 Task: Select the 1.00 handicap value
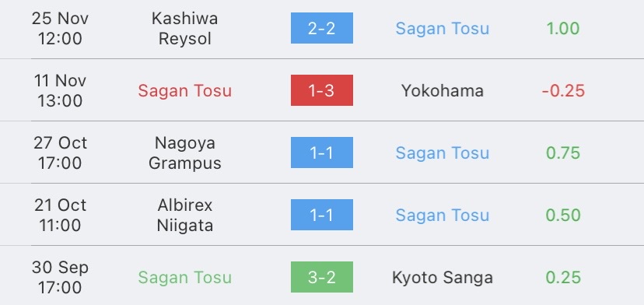(562, 28)
